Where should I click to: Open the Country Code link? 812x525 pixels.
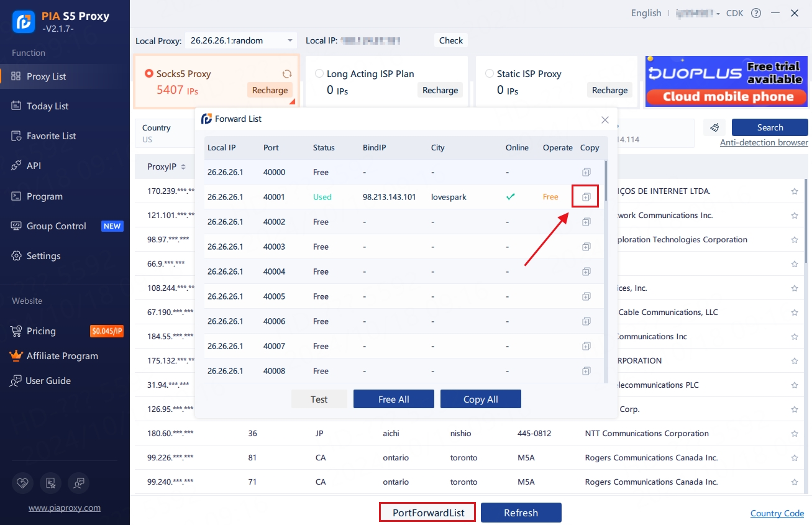777,513
